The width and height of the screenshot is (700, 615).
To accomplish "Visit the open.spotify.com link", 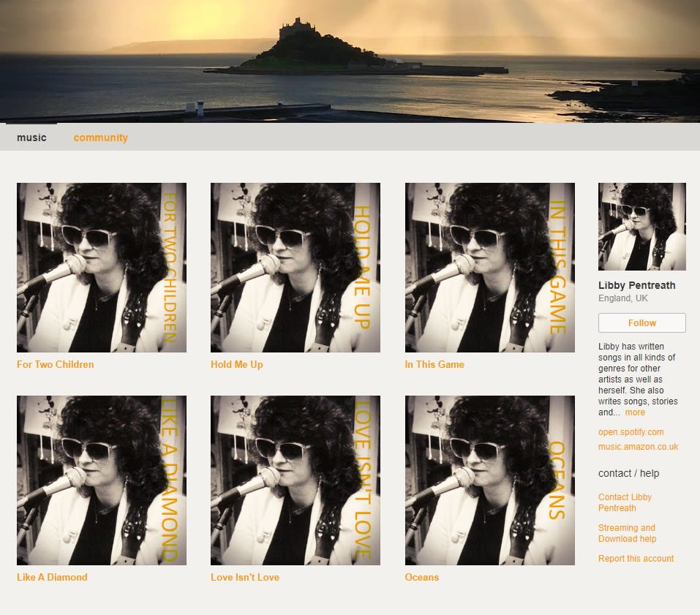I will click(631, 432).
